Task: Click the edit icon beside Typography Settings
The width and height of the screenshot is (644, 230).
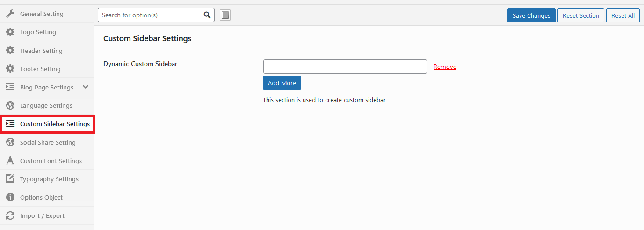Action: point(10,179)
